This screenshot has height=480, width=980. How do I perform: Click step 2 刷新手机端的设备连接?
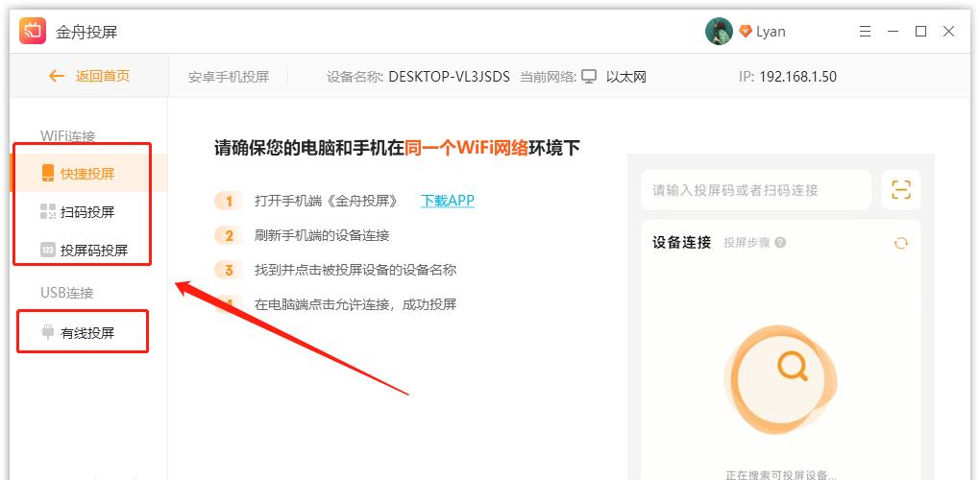coord(322,235)
